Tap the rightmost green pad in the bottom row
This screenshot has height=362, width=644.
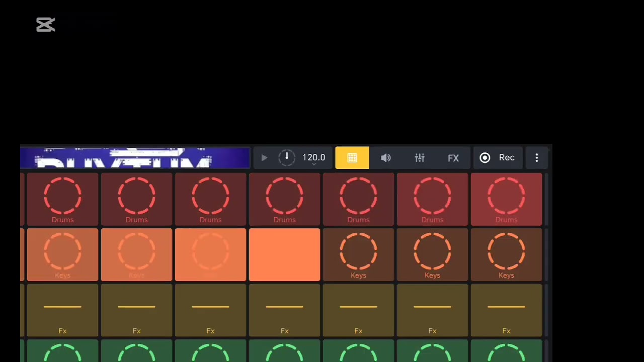point(506,351)
